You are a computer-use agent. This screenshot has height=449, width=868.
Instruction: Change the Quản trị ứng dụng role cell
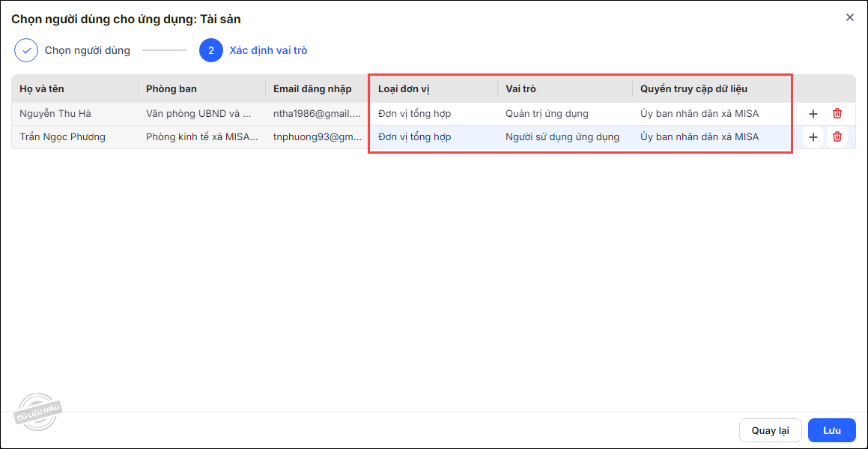pos(565,114)
